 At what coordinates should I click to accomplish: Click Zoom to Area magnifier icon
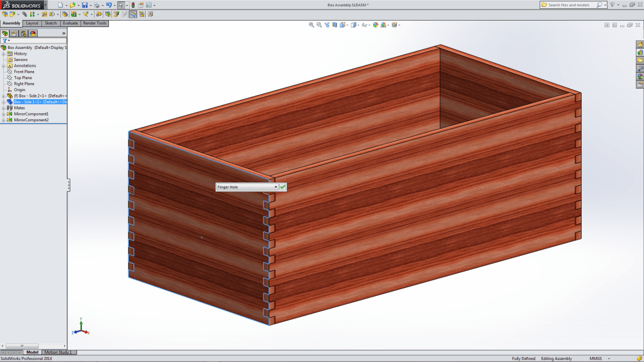(319, 25)
